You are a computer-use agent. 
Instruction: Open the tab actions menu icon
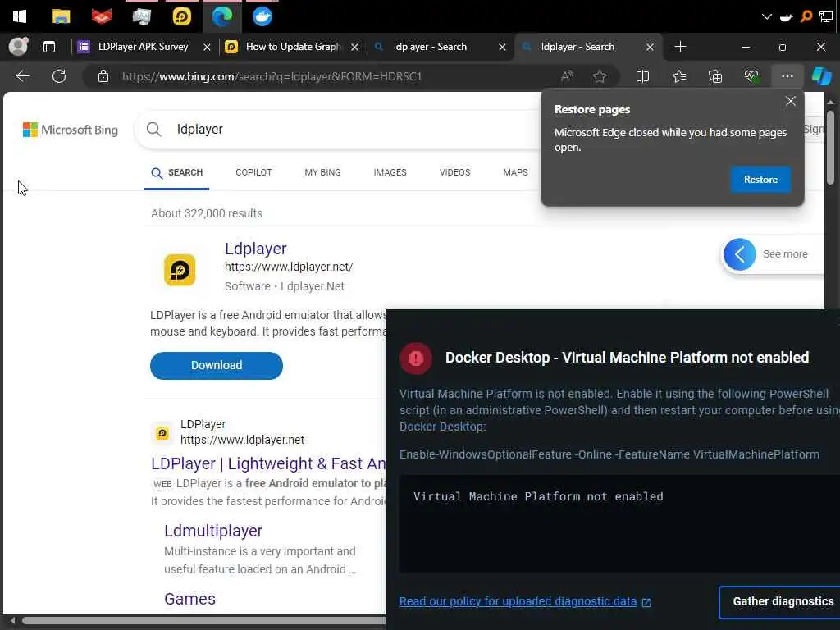(48, 47)
